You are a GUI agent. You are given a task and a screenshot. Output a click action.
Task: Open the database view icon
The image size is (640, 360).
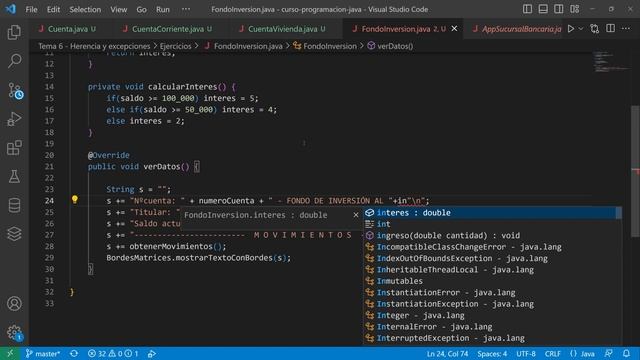coord(14,205)
